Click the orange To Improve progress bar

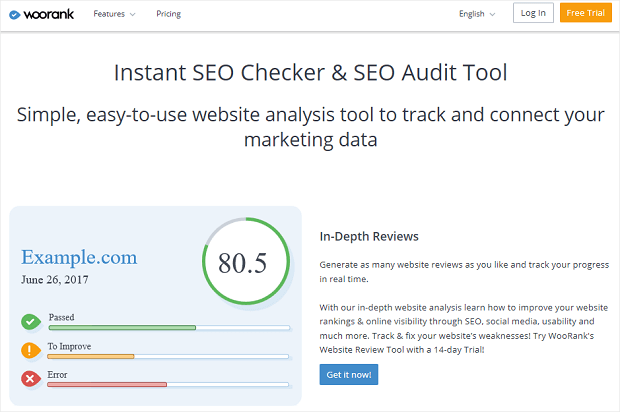[x=169, y=356]
